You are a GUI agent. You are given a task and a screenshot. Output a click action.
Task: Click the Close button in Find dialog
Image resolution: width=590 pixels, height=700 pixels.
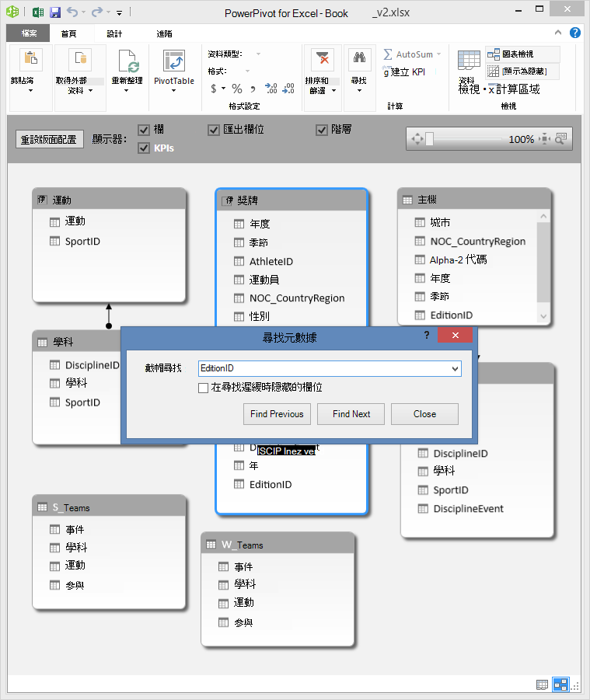click(424, 414)
